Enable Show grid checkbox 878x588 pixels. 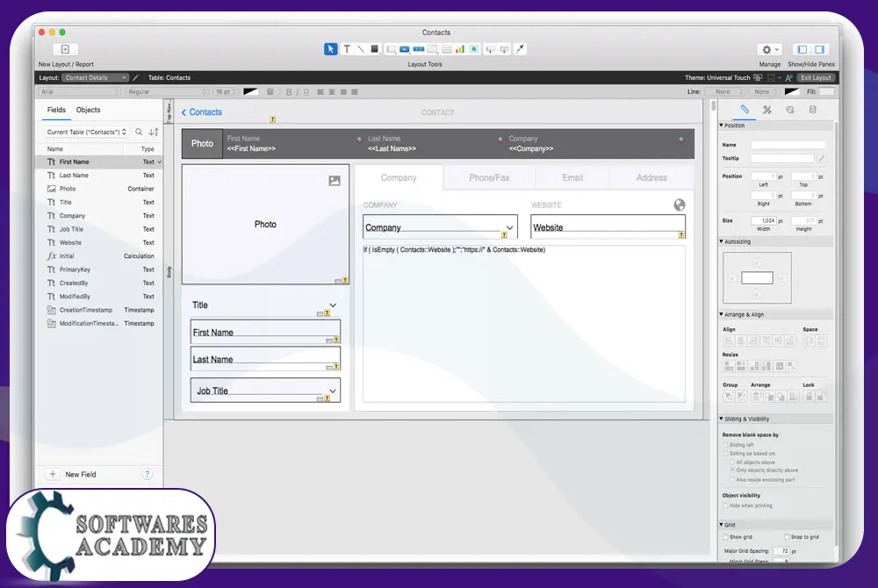(726, 536)
